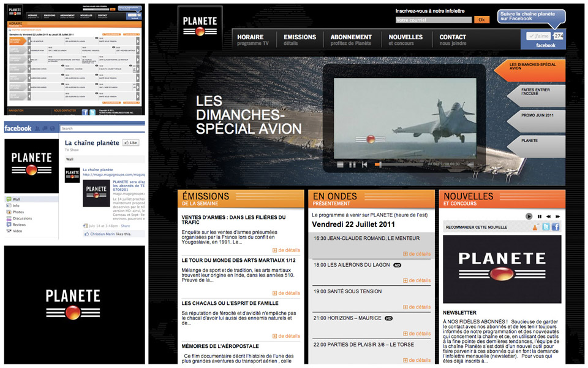Like La chaîne planète page
This screenshot has width=588, height=368.
[x=130, y=143]
